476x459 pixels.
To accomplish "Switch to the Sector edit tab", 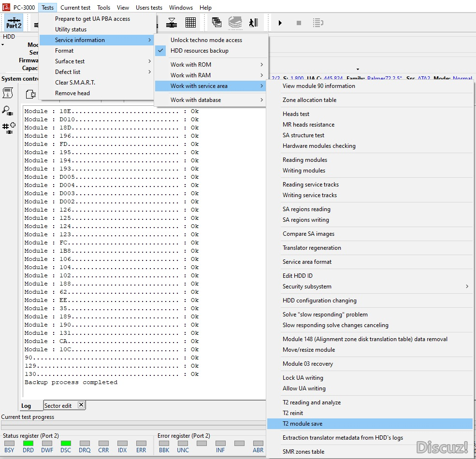I will pos(58,405).
